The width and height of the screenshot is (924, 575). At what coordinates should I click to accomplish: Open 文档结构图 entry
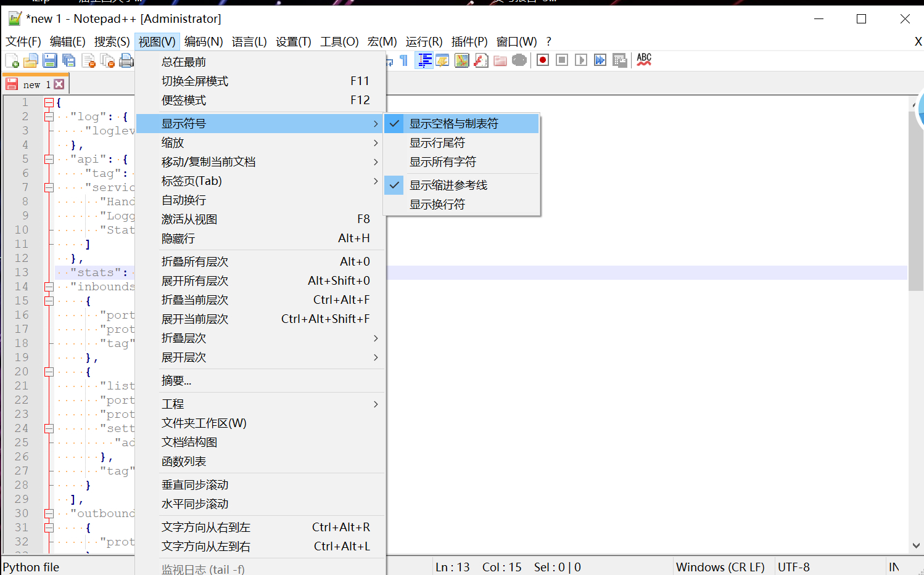[x=260, y=442]
